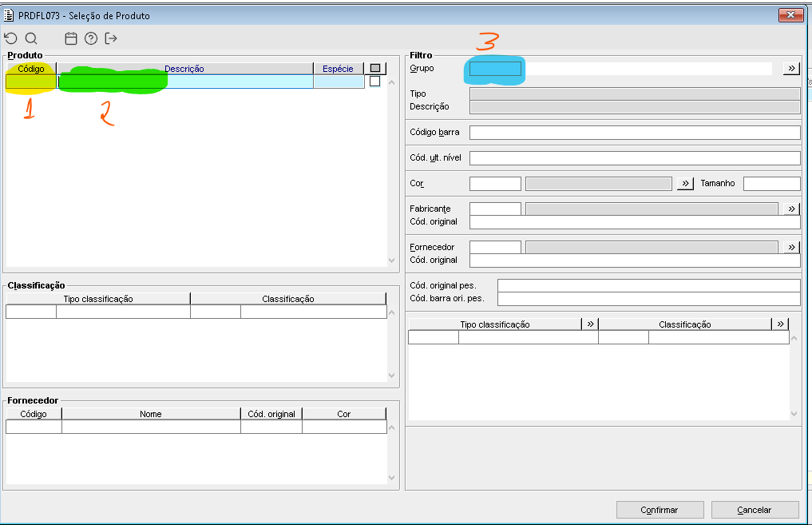The width and height of the screenshot is (812, 525).
Task: Focus the Tamanho input field
Action: 770,184
